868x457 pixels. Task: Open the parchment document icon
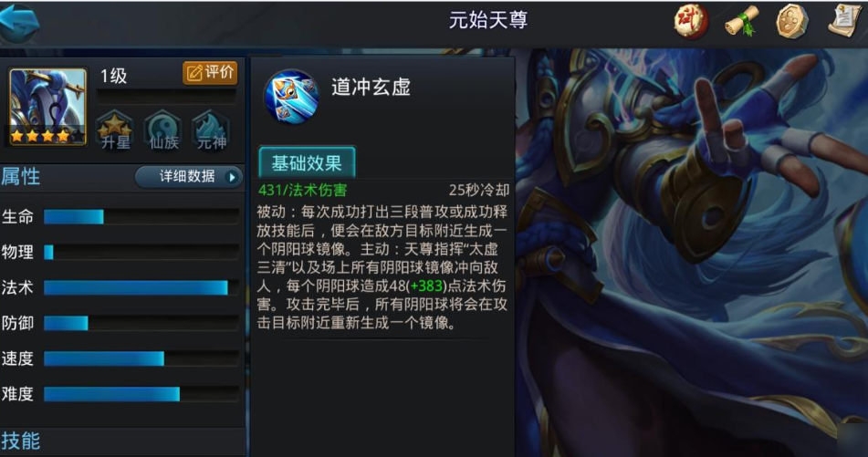click(x=845, y=21)
